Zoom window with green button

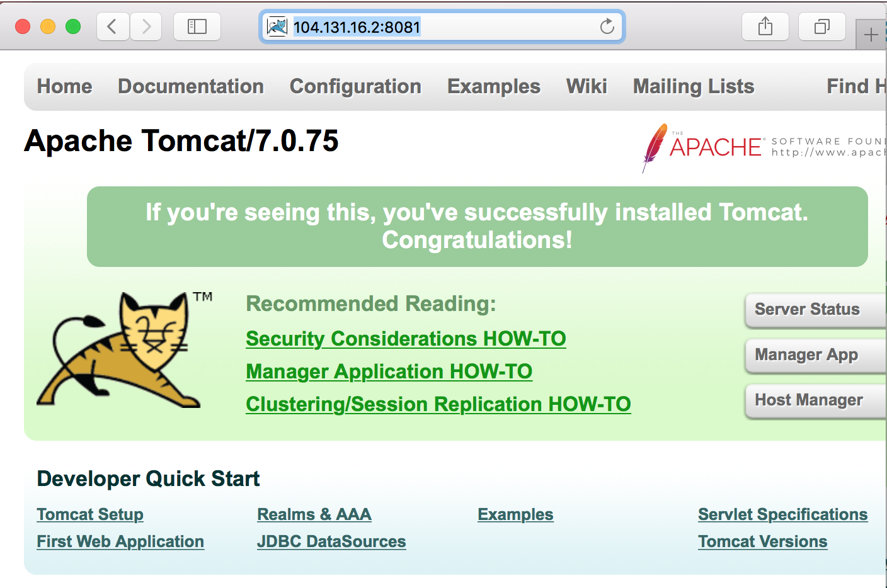coord(73,26)
